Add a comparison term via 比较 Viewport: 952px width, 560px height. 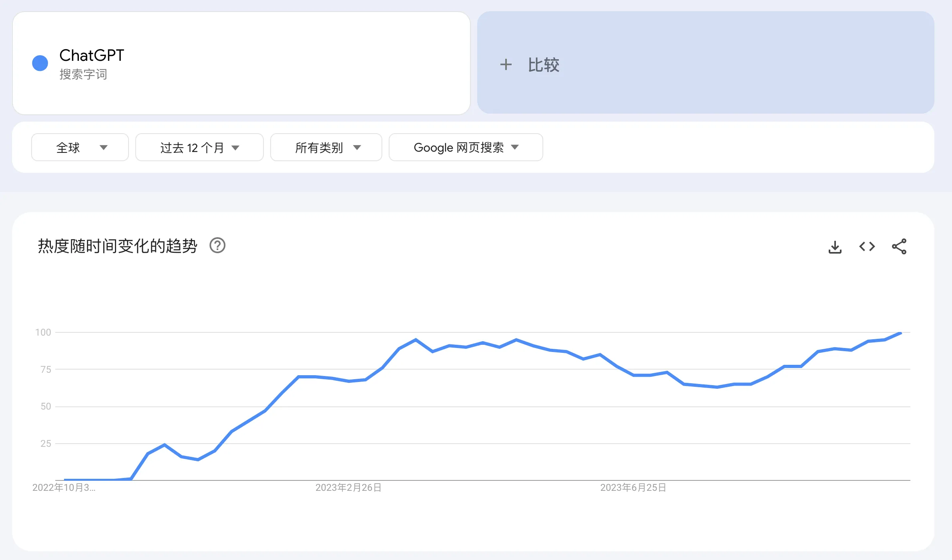tap(543, 65)
